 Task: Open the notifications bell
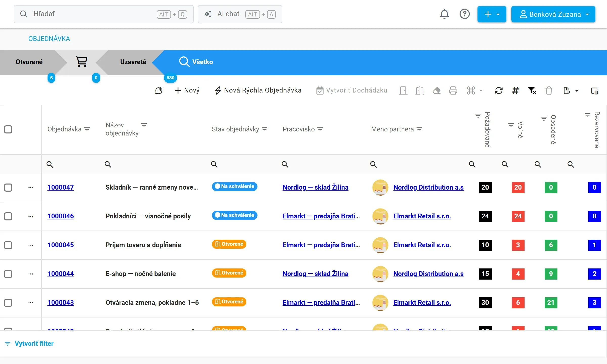[x=444, y=14]
